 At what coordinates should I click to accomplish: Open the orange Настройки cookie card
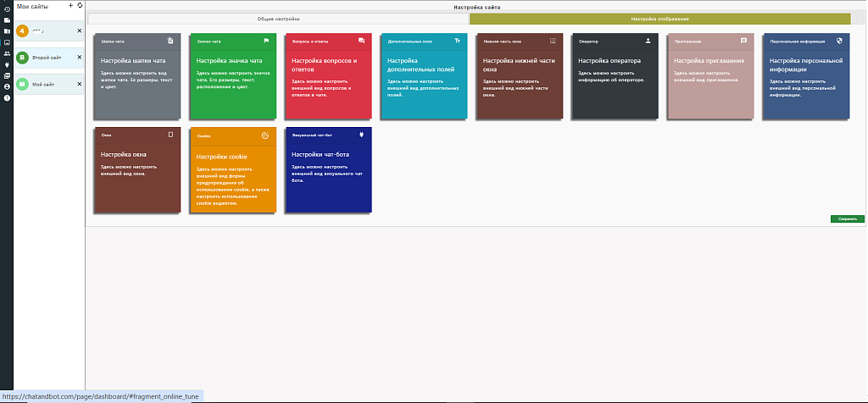tap(232, 169)
